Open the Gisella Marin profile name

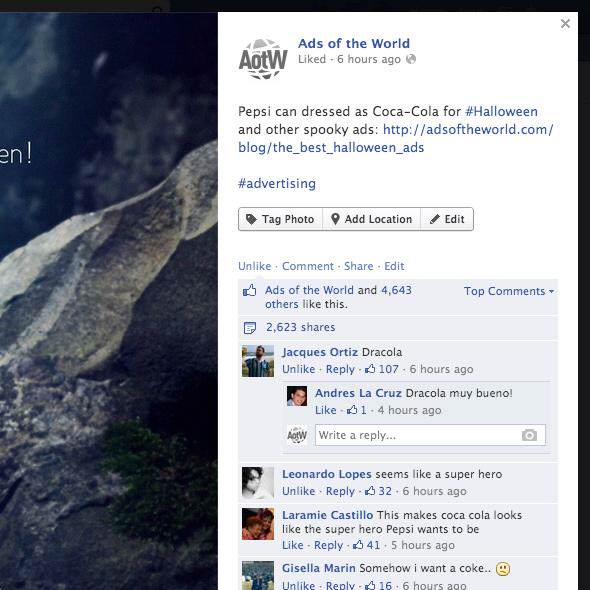(x=319, y=568)
